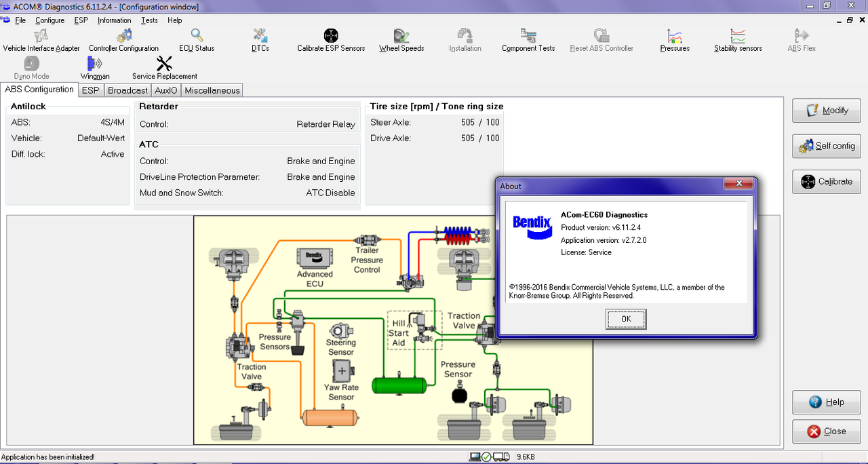Open Wheel Speeds gauge icon
Image resolution: width=868 pixels, height=464 pixels.
tap(401, 35)
